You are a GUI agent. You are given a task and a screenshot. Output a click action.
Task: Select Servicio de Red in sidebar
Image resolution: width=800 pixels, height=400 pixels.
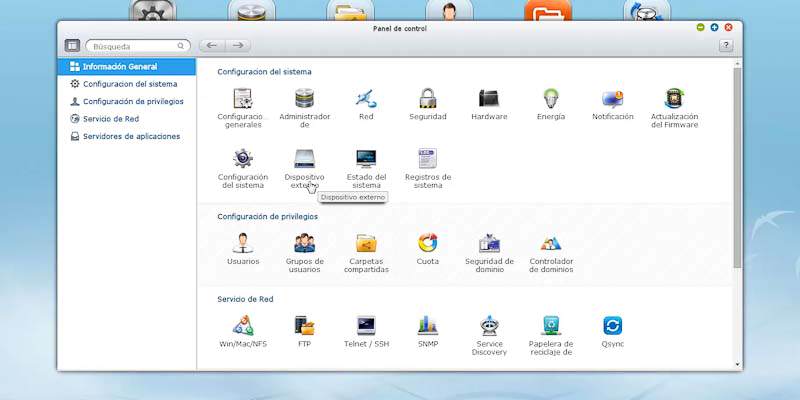127,119
